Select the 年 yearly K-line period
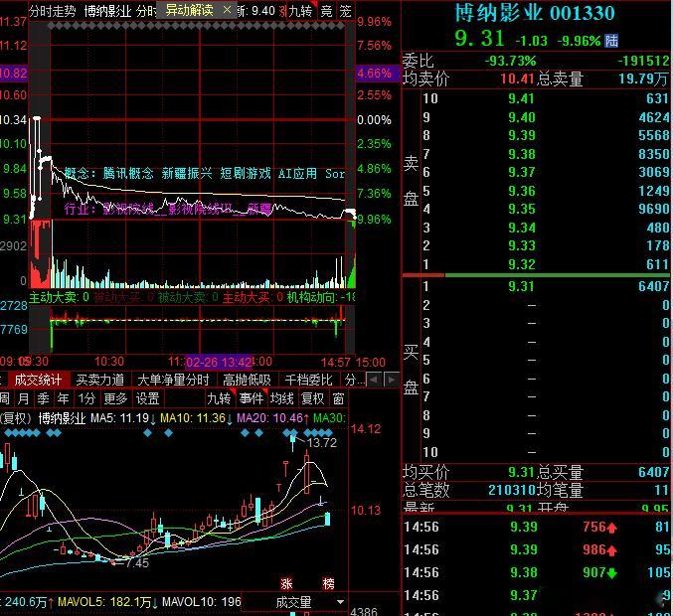This screenshot has width=673, height=616. point(63,398)
